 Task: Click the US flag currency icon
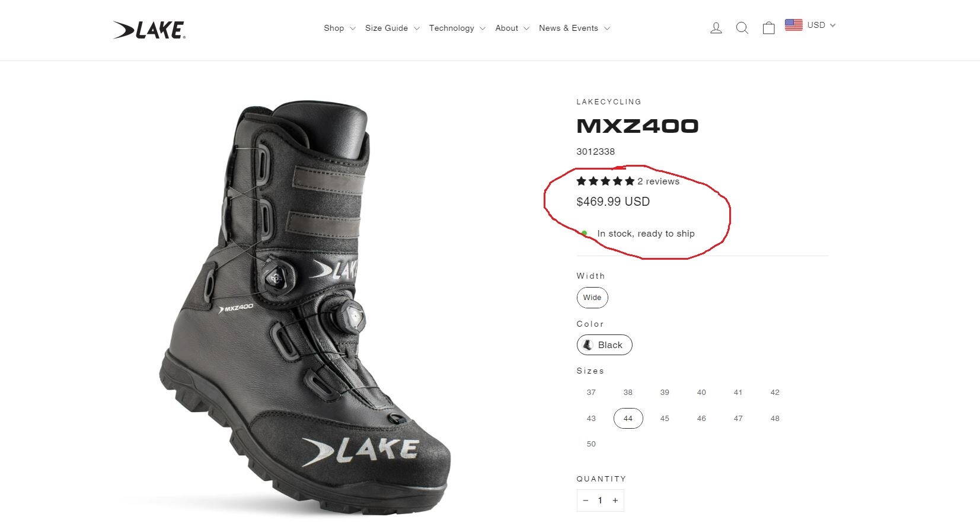(x=793, y=25)
